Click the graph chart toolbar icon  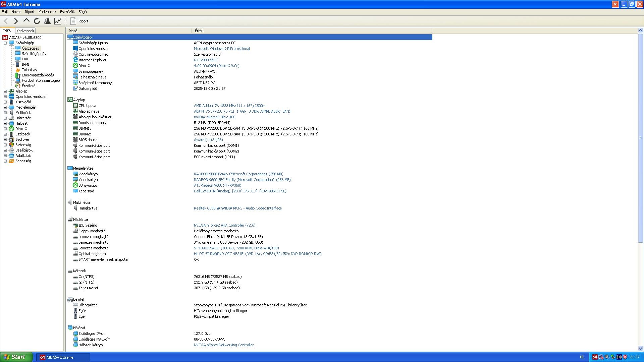(58, 21)
